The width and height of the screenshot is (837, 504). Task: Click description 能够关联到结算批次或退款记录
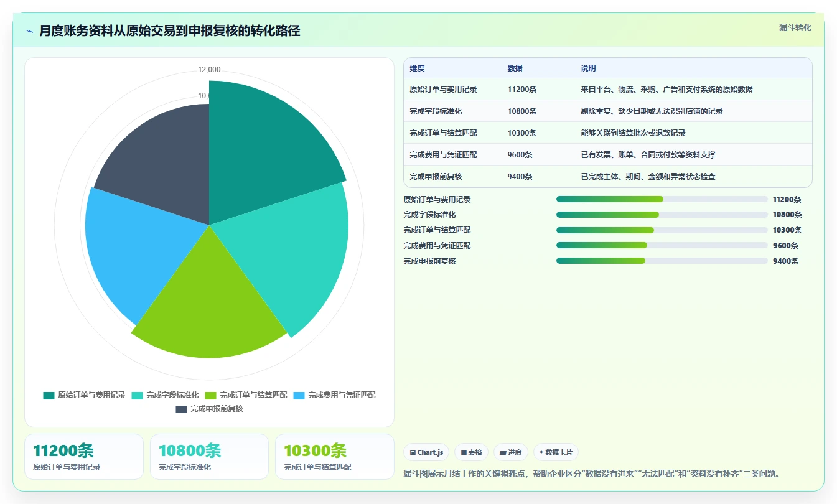coord(633,133)
